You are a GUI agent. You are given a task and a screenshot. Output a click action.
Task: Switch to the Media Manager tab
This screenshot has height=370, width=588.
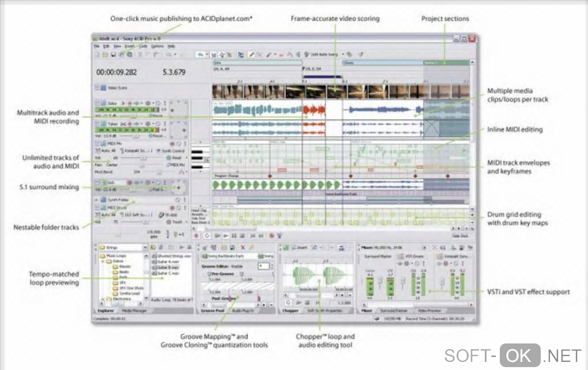(x=134, y=311)
